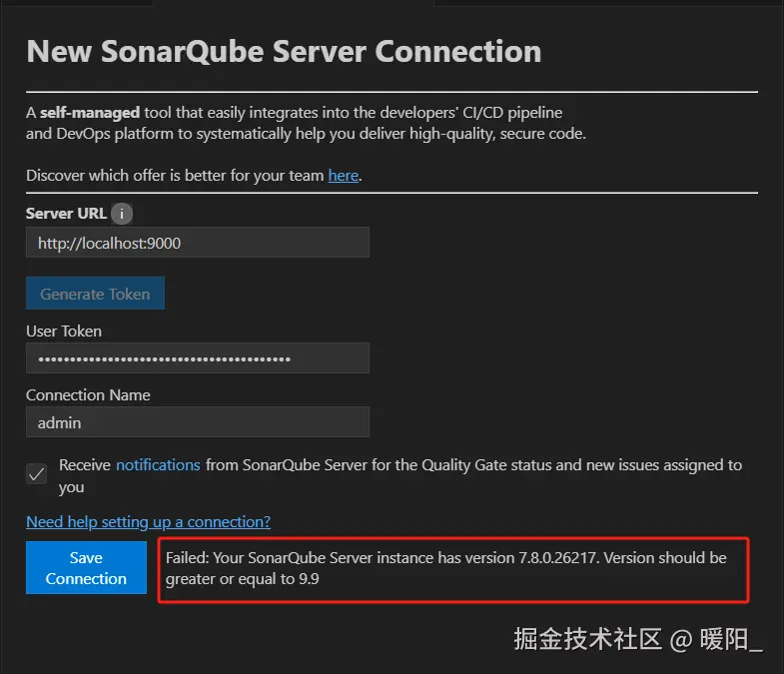Follow the 'here' link about team offers
The image size is (784, 674).
point(343,176)
